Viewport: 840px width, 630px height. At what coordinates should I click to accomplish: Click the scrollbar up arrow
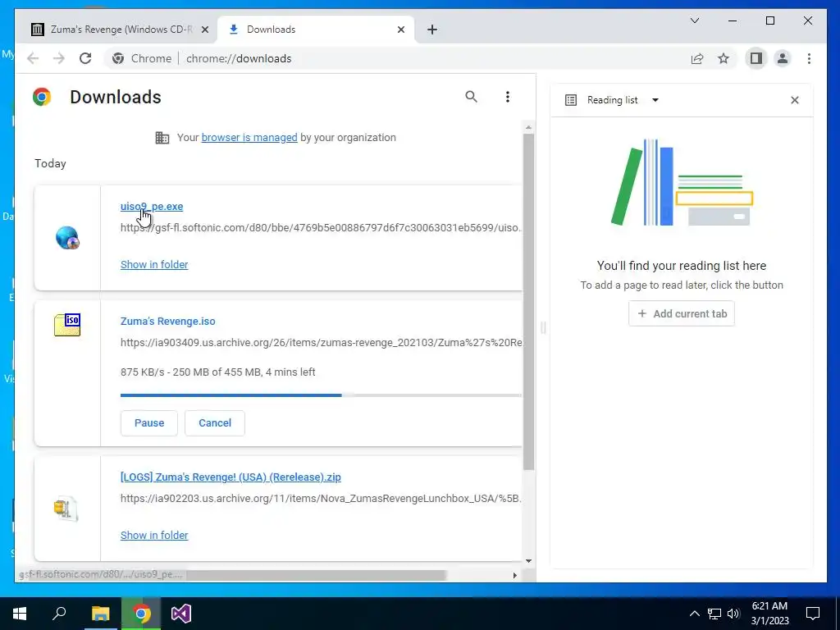coord(529,127)
